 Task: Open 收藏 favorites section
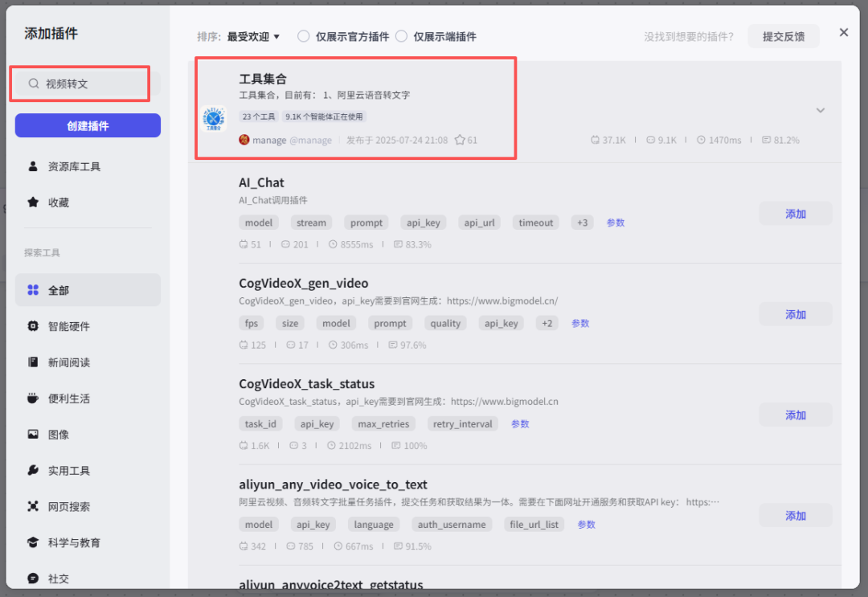coord(88,202)
